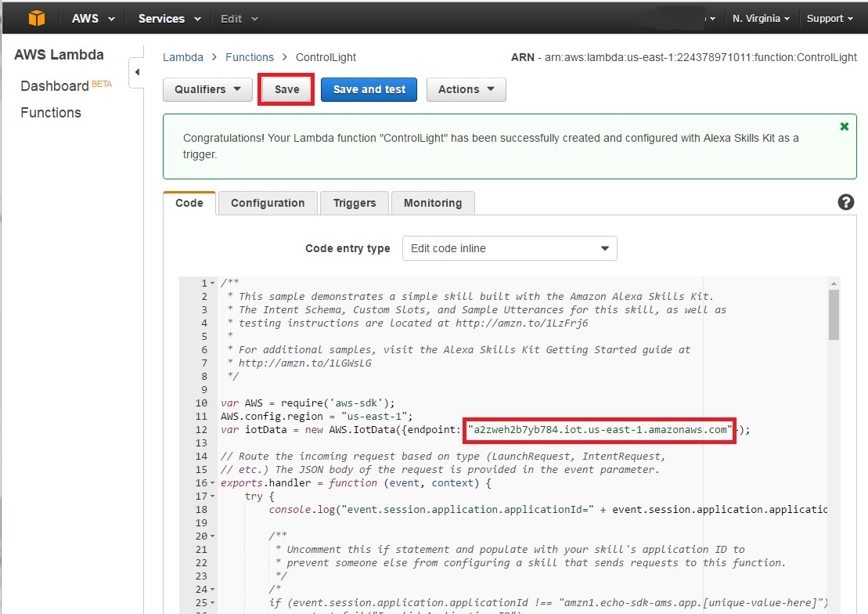Click the IoT endpoint string on line 12

click(x=600, y=430)
